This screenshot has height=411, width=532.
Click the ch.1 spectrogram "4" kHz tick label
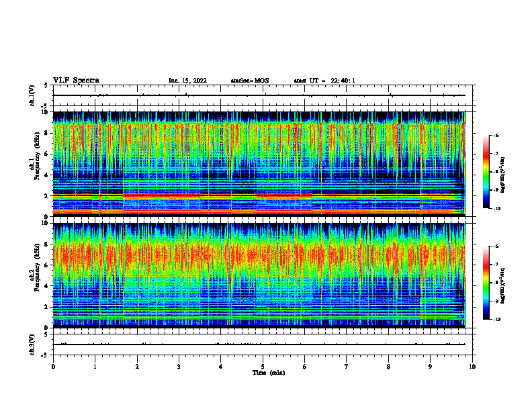47,175
